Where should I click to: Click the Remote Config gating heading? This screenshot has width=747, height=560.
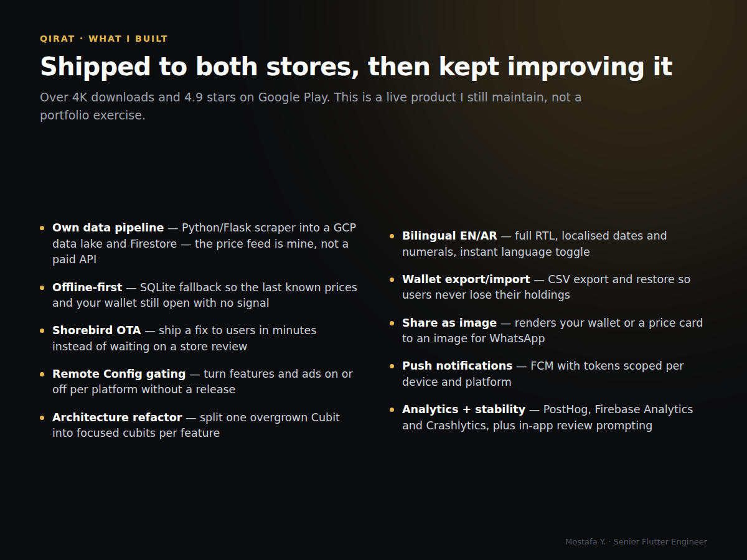pyautogui.click(x=119, y=374)
